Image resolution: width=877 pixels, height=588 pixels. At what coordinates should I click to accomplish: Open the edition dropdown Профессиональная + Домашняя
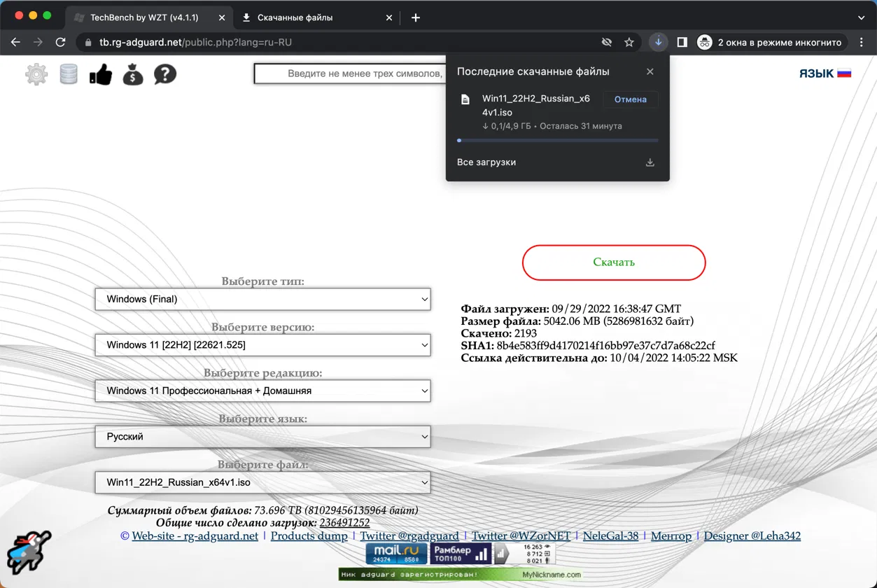tap(262, 391)
